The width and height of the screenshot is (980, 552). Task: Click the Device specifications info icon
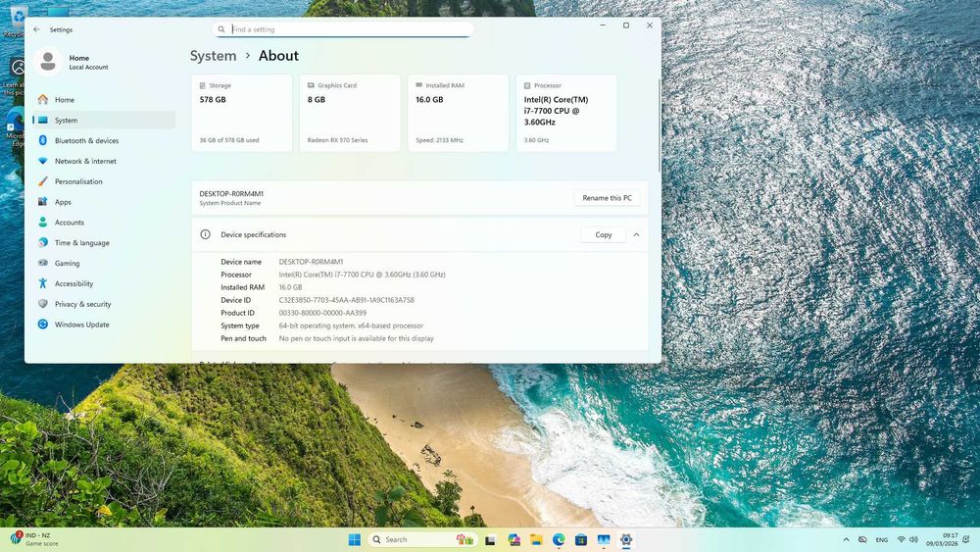pos(205,234)
